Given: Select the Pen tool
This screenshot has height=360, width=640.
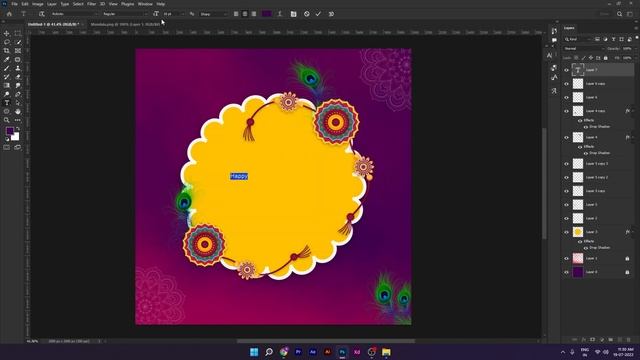Looking at the screenshot, I should 18,94.
